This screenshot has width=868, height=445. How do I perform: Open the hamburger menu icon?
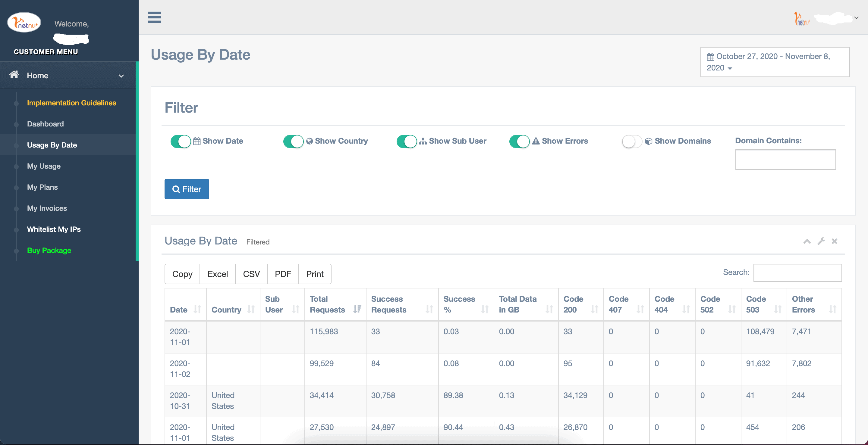[x=154, y=17]
